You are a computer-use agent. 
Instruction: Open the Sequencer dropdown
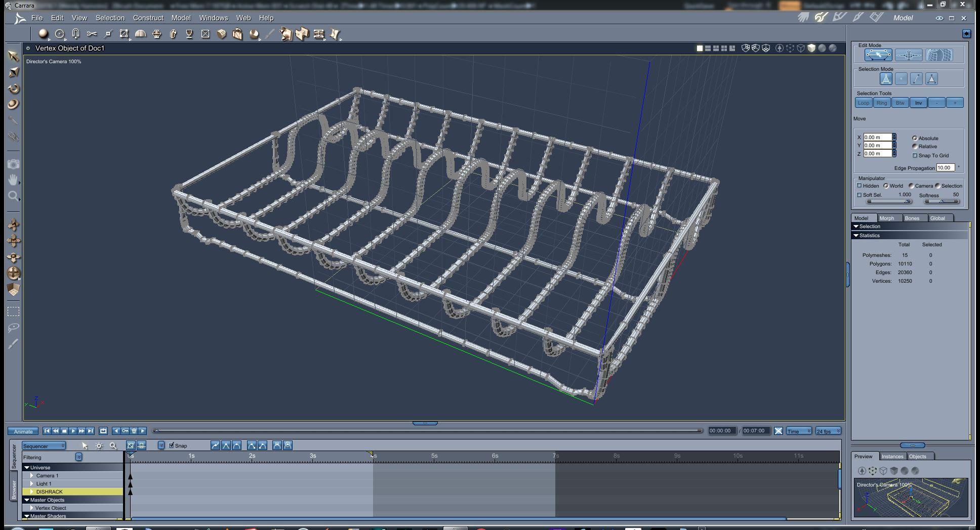(x=44, y=446)
